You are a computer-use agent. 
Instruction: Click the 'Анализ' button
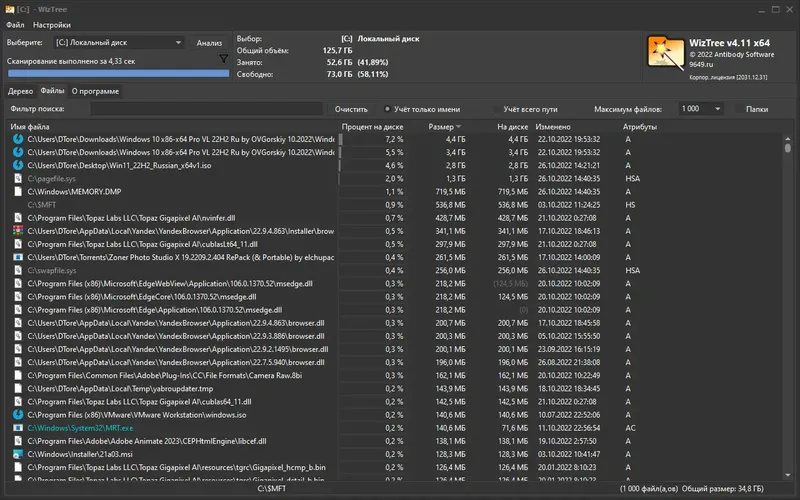[209, 43]
